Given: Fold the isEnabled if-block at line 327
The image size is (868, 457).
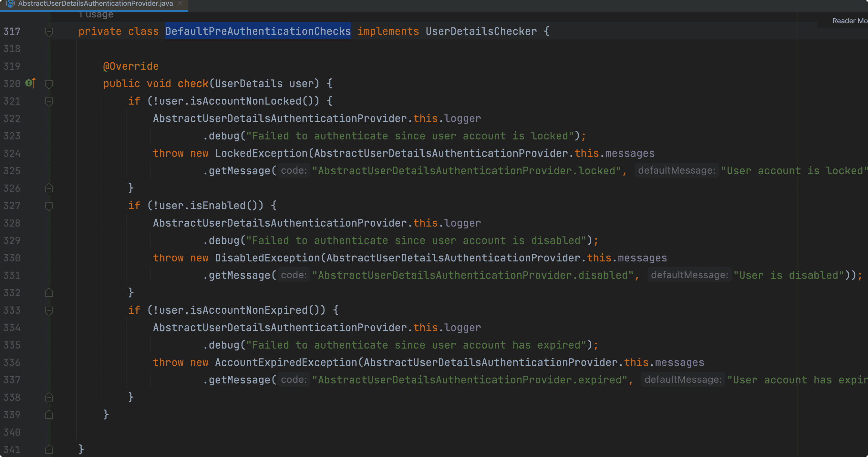Looking at the screenshot, I should click(x=49, y=206).
